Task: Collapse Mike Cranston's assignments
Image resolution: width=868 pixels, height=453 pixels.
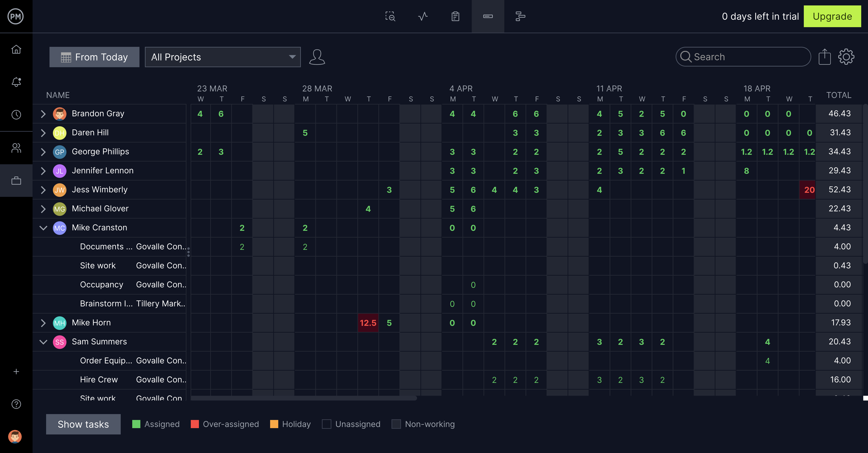Action: click(x=43, y=228)
